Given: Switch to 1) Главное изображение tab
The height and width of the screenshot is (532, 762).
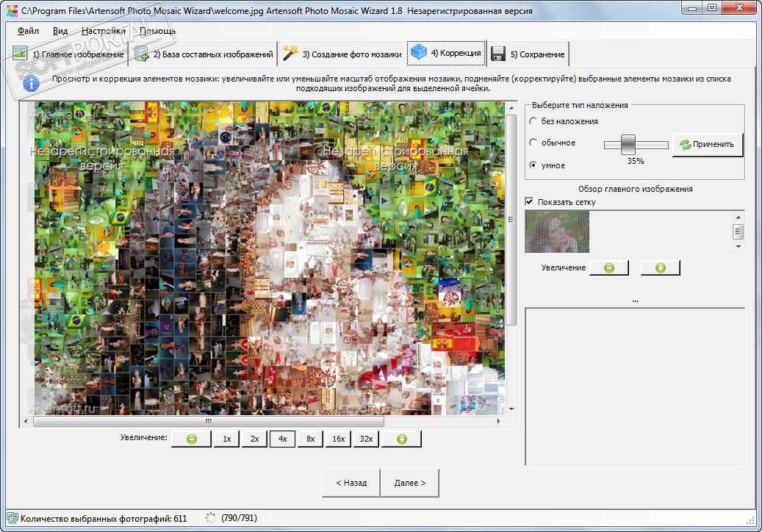Looking at the screenshot, I should [68, 54].
